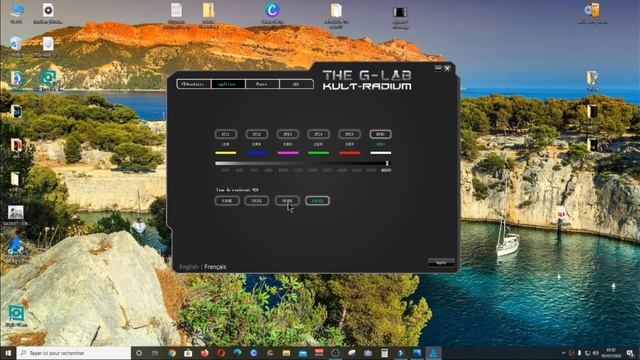Select the DPI preset button above the yellow bar

[226, 134]
